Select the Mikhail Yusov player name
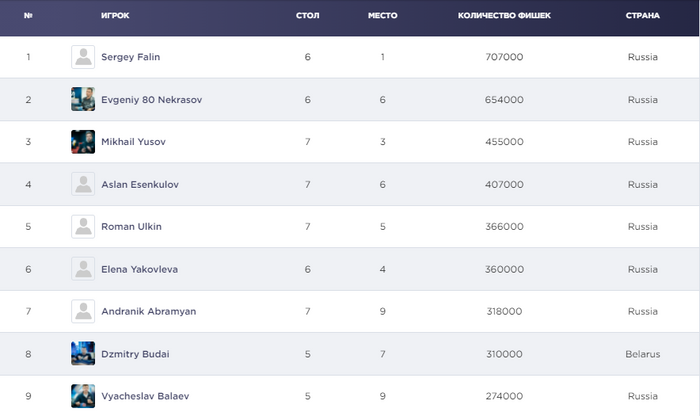The height and width of the screenshot is (416, 700). 133,142
